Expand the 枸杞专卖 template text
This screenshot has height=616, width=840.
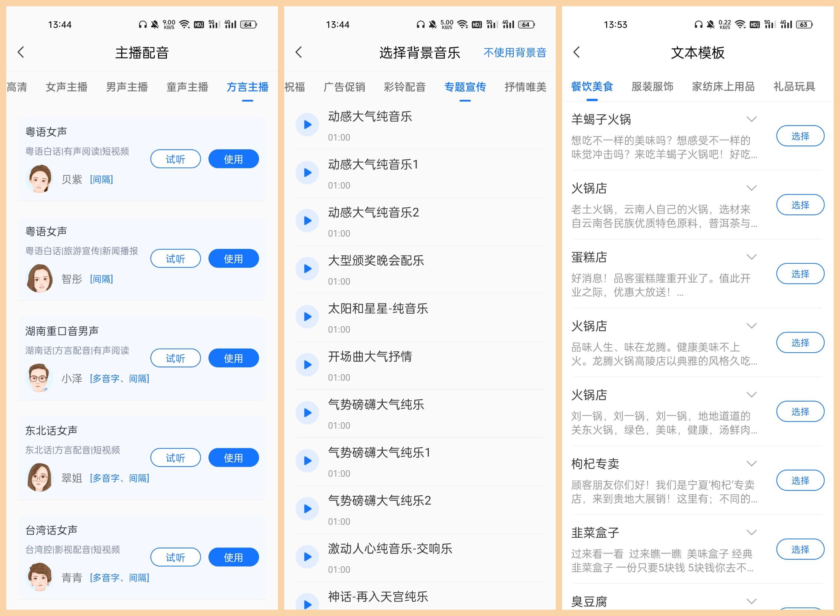751,463
